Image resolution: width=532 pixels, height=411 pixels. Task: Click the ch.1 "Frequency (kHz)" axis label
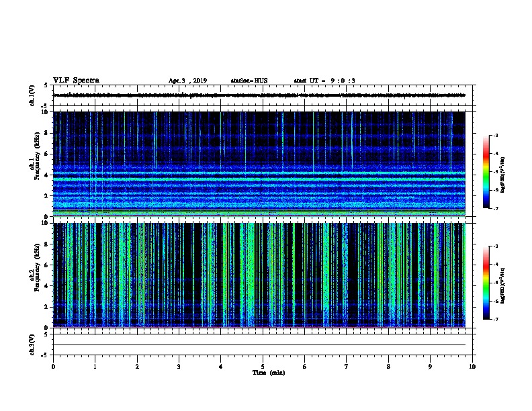(x=38, y=156)
